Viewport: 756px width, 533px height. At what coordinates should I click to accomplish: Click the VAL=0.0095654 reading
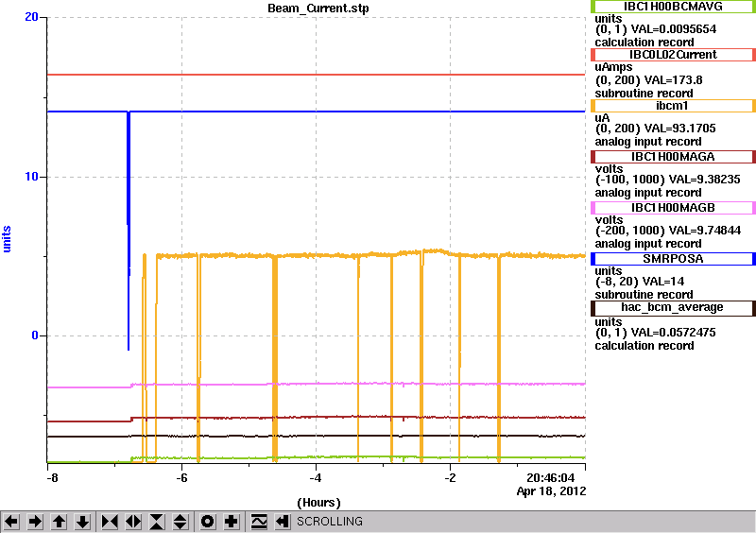point(674,29)
